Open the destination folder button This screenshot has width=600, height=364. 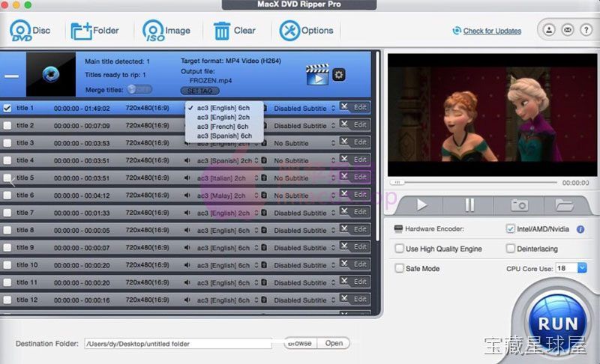[334, 343]
